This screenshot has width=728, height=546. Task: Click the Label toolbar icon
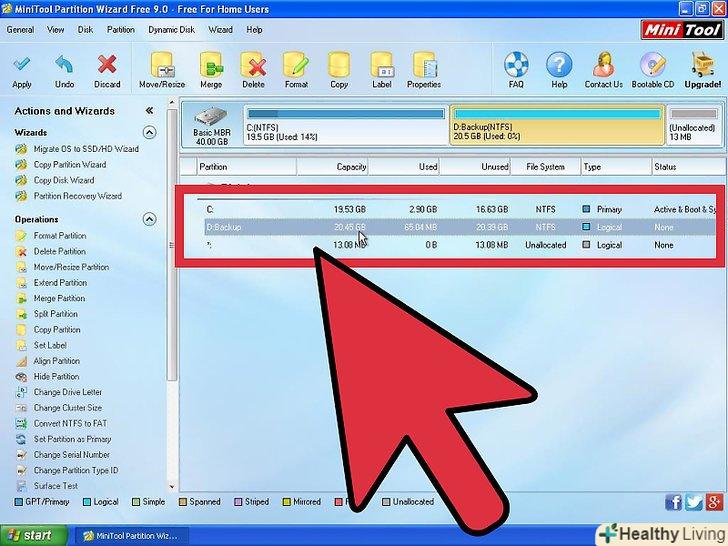[x=382, y=65]
